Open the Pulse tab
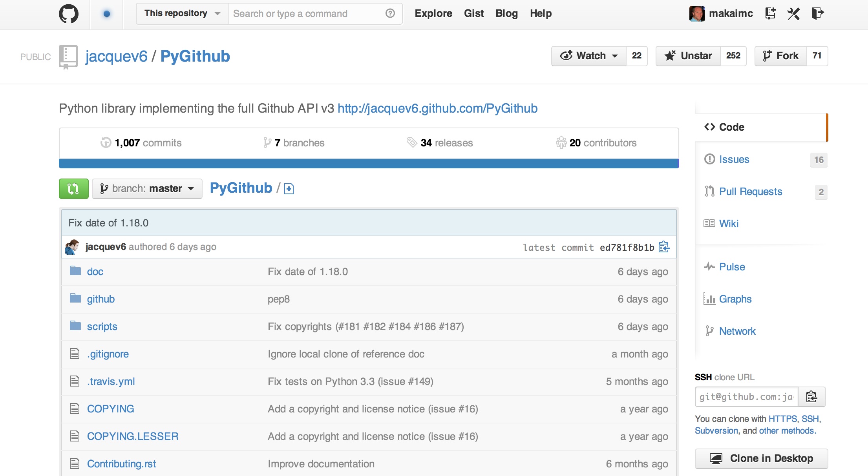 pos(732,266)
